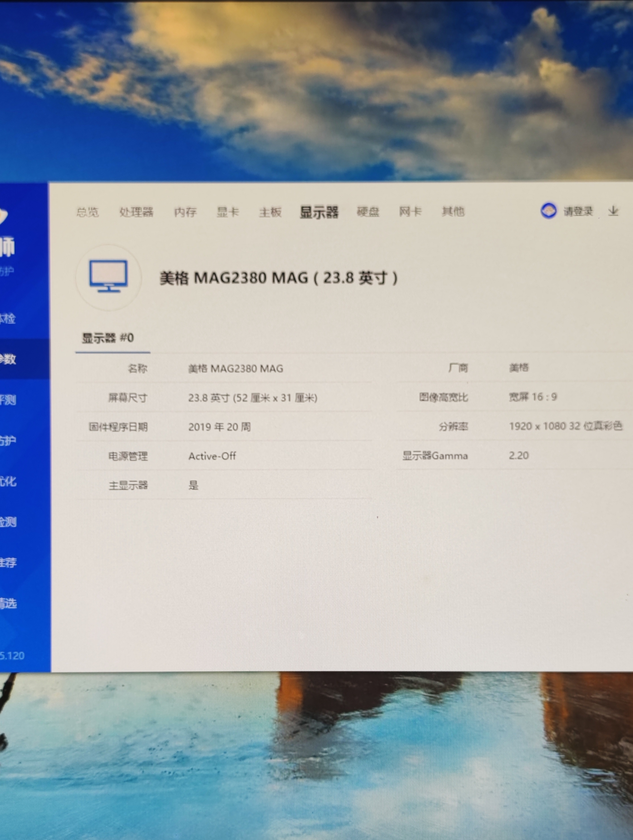Open the 网卡 tab
This screenshot has height=840, width=633.
click(x=410, y=211)
